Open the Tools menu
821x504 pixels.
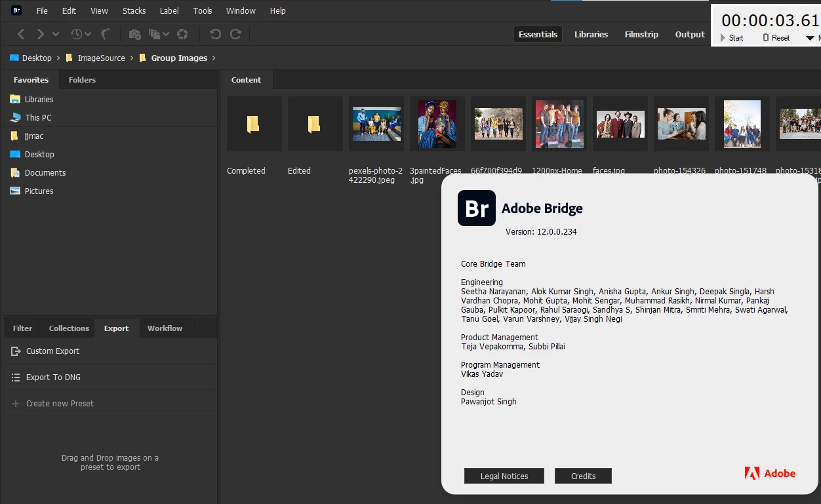coord(203,10)
